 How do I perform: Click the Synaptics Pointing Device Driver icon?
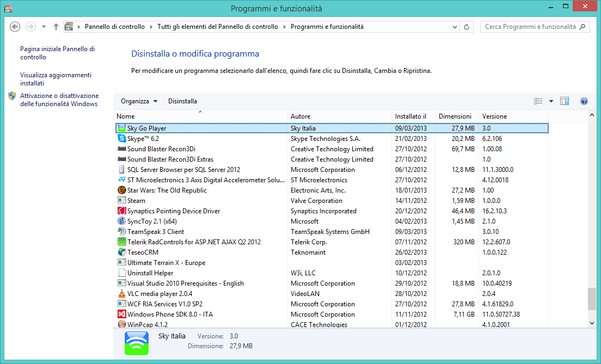(x=121, y=211)
